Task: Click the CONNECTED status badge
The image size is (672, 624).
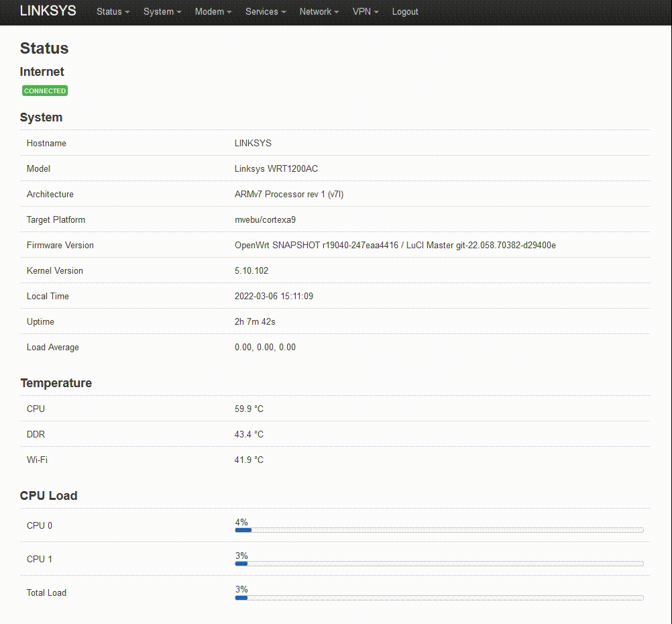Action: tap(45, 91)
